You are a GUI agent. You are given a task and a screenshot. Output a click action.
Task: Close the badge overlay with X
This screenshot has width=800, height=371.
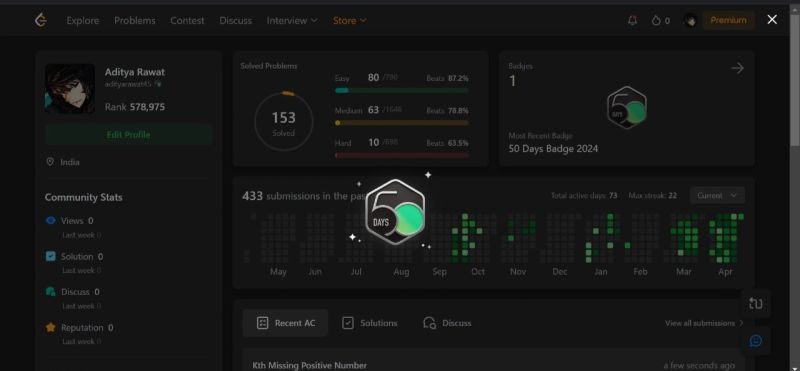[x=772, y=19]
